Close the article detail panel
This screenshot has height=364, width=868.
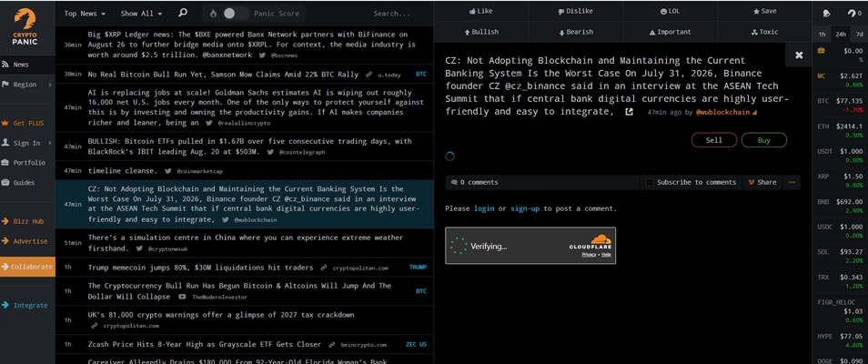[799, 55]
